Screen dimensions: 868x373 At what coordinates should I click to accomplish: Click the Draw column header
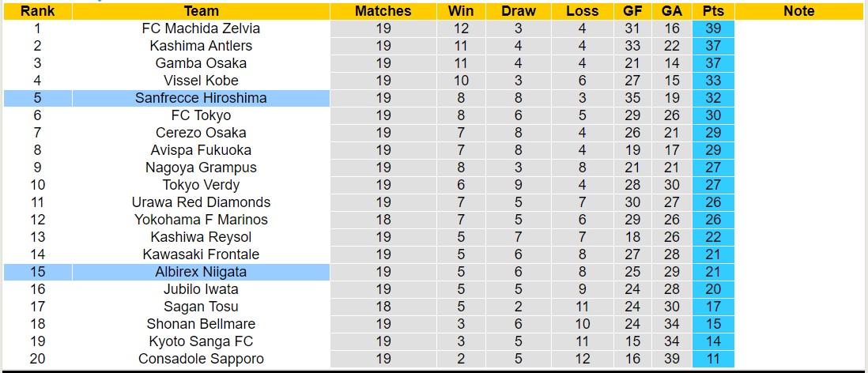(x=519, y=11)
